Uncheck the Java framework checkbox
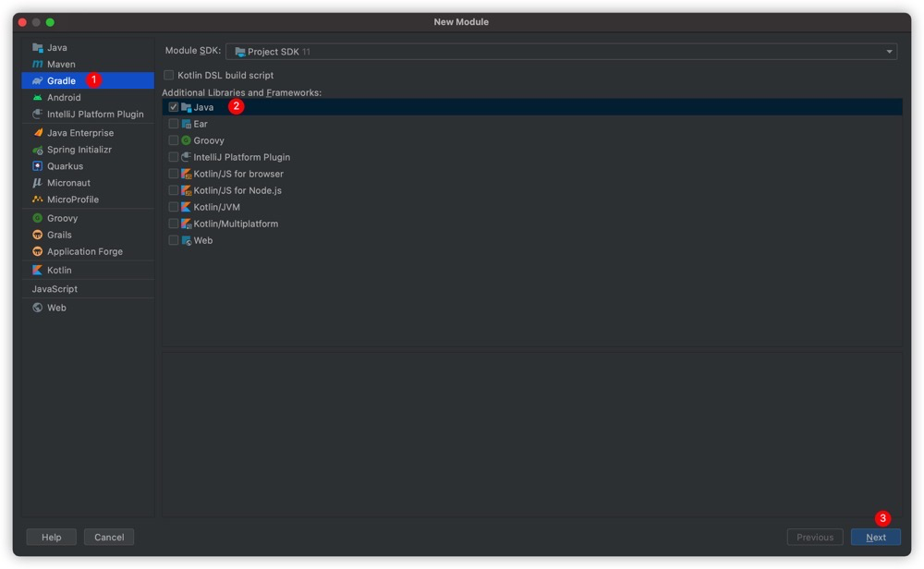Screen dimensions: 924x569 (x=174, y=107)
